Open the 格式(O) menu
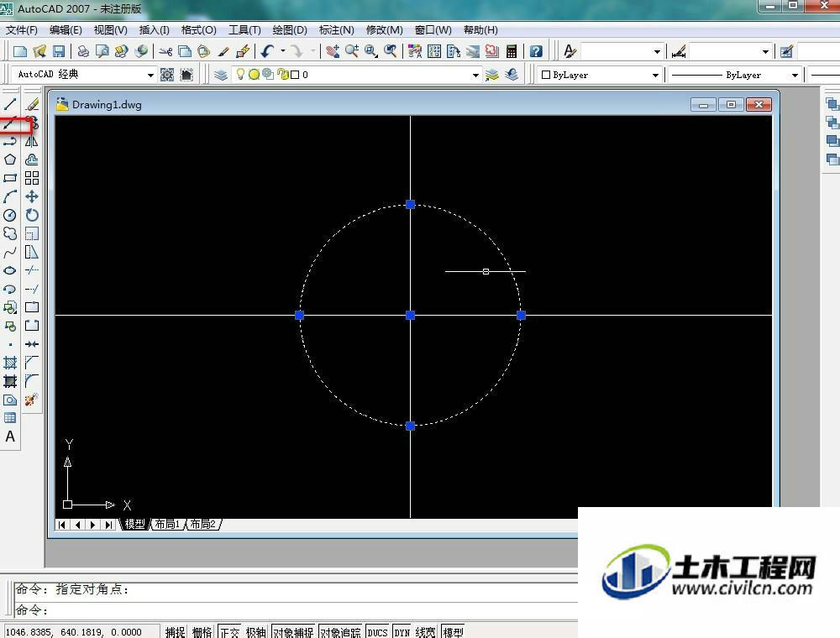Image resolution: width=840 pixels, height=638 pixels. point(199,30)
